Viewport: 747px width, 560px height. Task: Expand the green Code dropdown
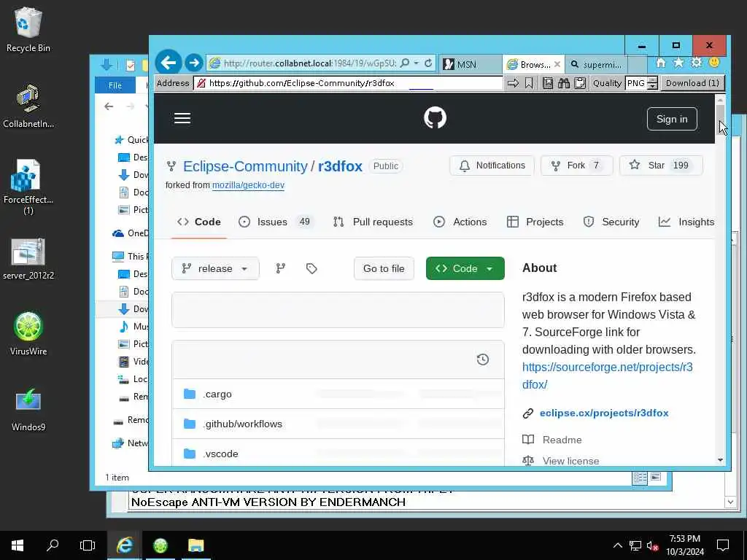point(465,268)
